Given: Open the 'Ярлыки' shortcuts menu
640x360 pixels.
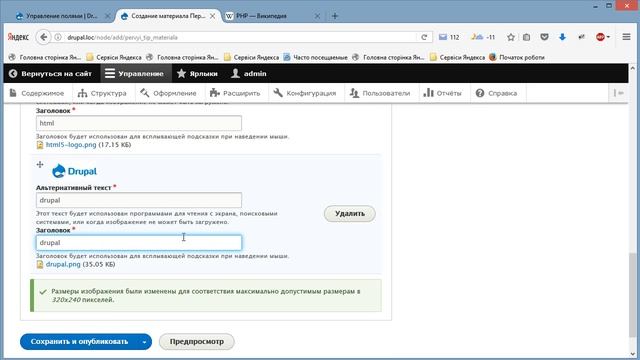Looking at the screenshot, I should pos(198,73).
